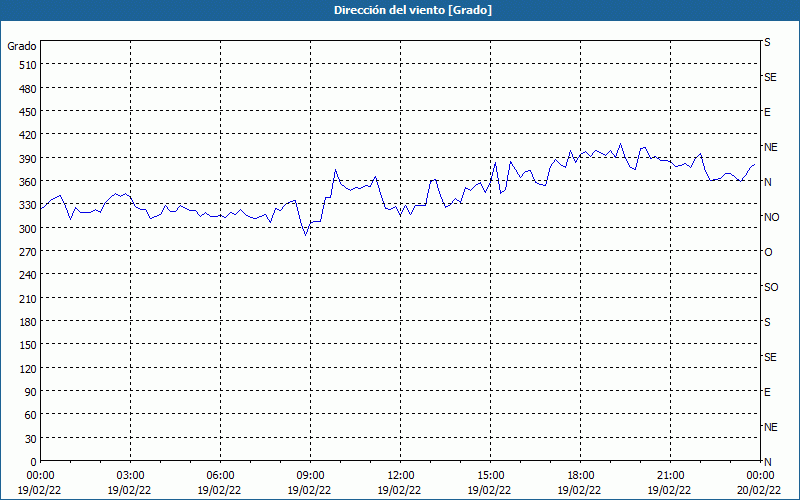Click the 240 y-axis tick label
800x500 pixels.
[29, 276]
